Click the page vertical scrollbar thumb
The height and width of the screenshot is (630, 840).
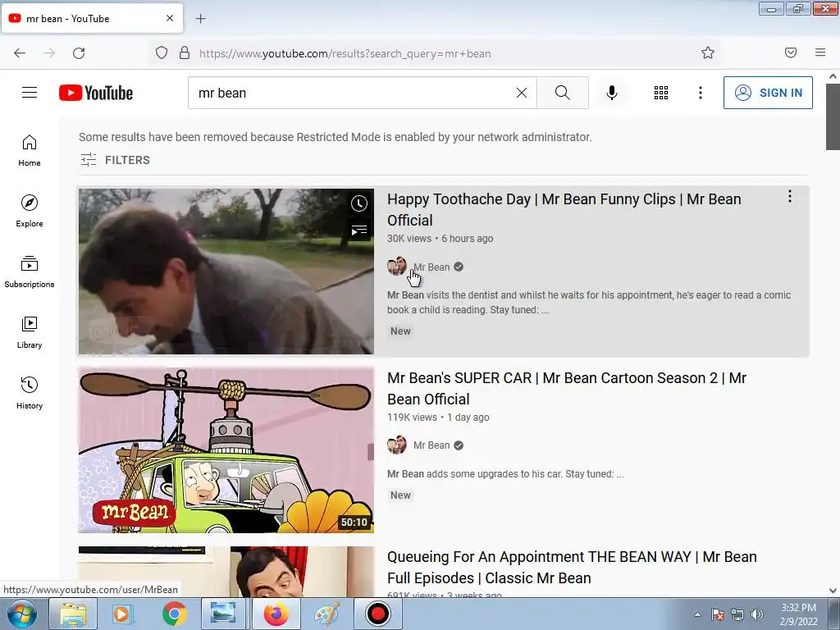click(x=833, y=116)
